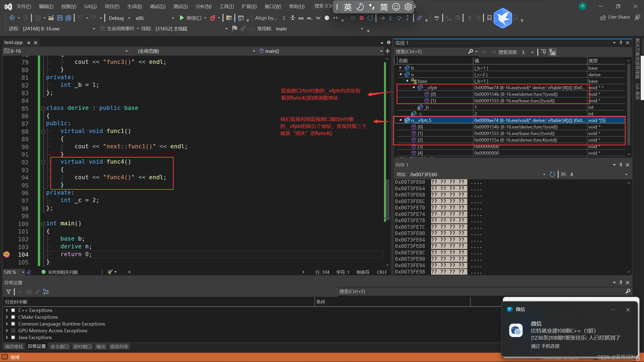Toggle Common Language Runtime Exceptions checkbox
Image resolution: width=644 pixels, height=362 pixels.
point(13,324)
